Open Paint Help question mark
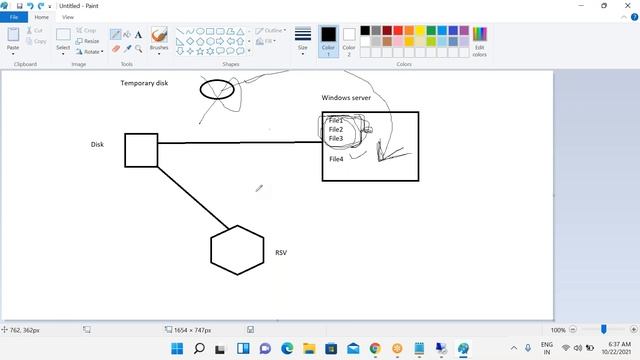Viewport: 640px width, 360px height. click(634, 17)
